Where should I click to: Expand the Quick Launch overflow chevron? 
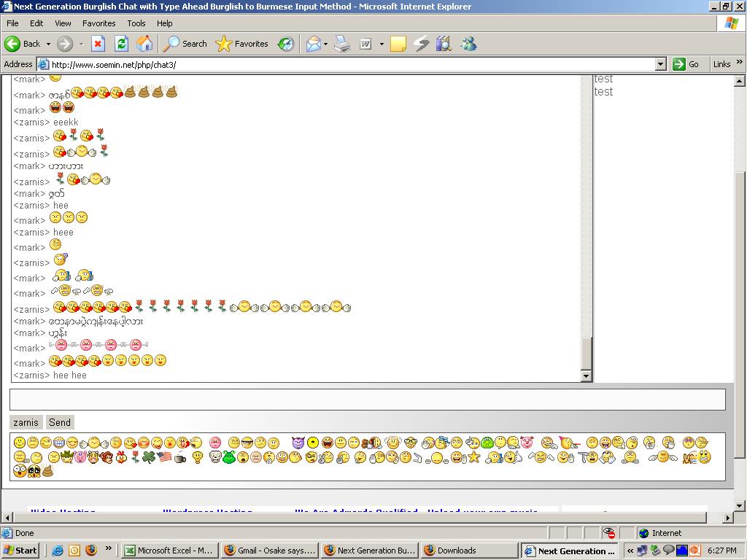point(108,548)
